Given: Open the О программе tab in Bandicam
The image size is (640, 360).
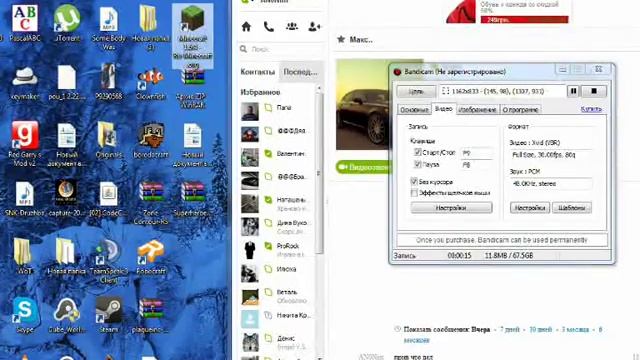Looking at the screenshot, I should (520, 109).
